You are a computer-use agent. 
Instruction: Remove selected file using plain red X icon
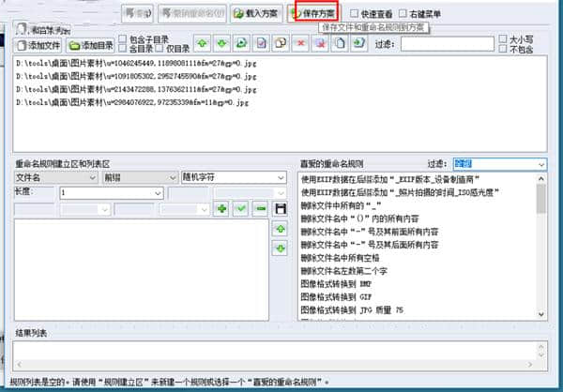click(x=300, y=44)
